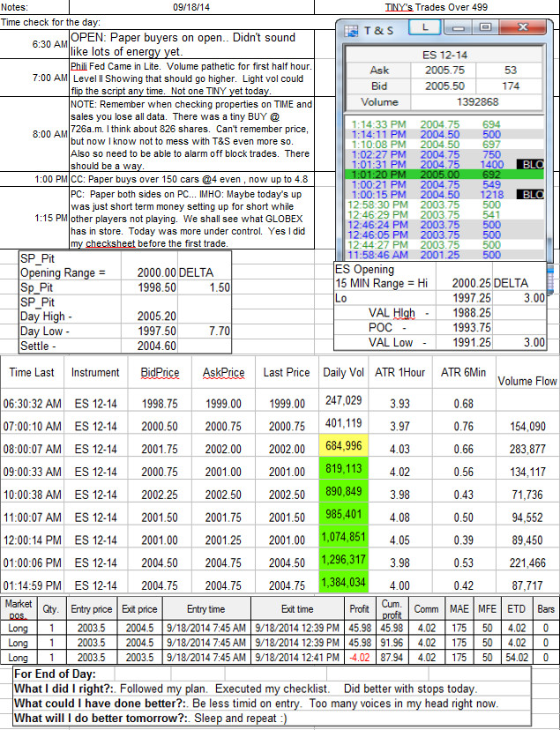This screenshot has height=730, width=560.
Task: Select the What could I have done better? row
Action: pyautogui.click(x=272, y=703)
